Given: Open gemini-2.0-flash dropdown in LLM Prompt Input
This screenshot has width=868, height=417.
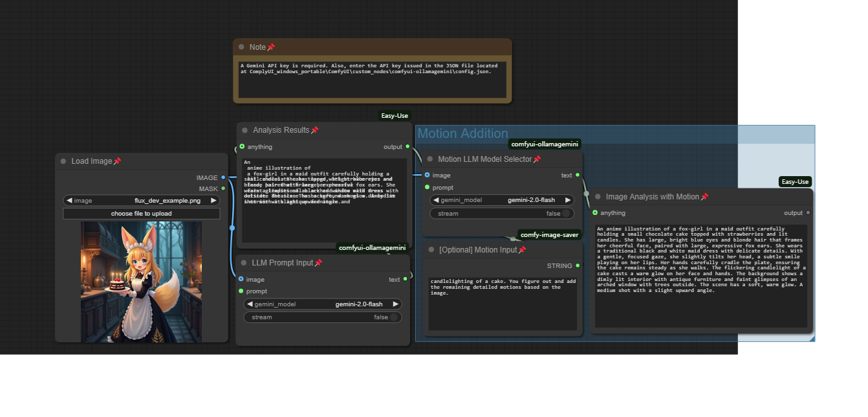Looking at the screenshot, I should coord(358,304).
